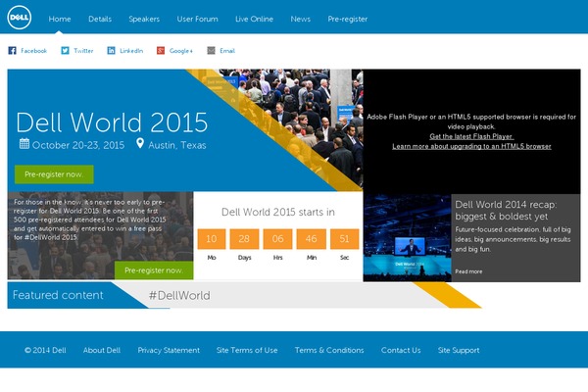
Task: Click the Dell World 2015 banner title
Action: (112, 122)
